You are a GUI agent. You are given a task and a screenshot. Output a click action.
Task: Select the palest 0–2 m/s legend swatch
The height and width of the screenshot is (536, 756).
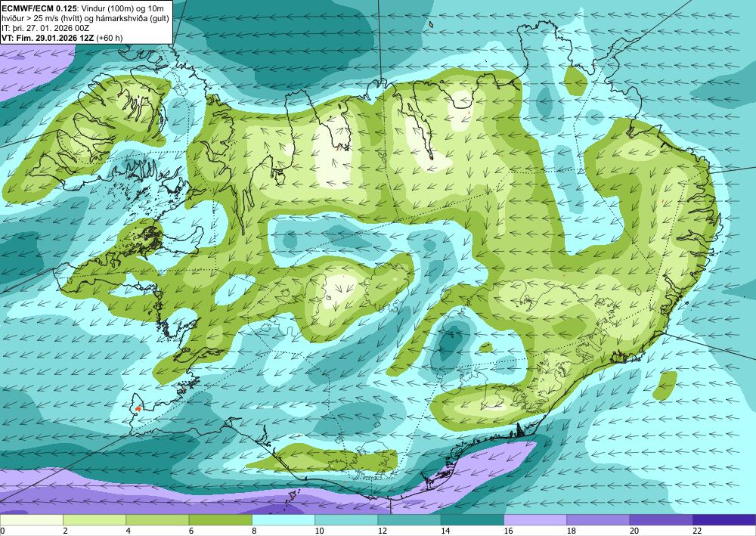(31, 520)
